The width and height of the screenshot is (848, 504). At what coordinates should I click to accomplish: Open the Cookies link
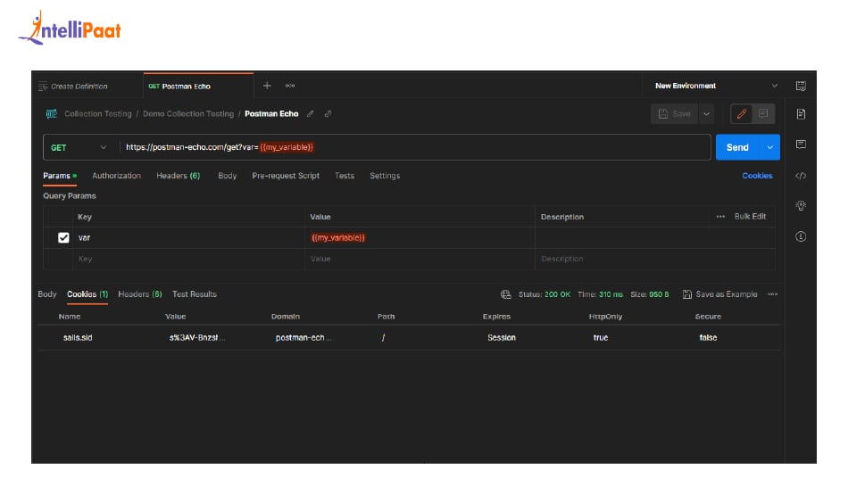(757, 176)
